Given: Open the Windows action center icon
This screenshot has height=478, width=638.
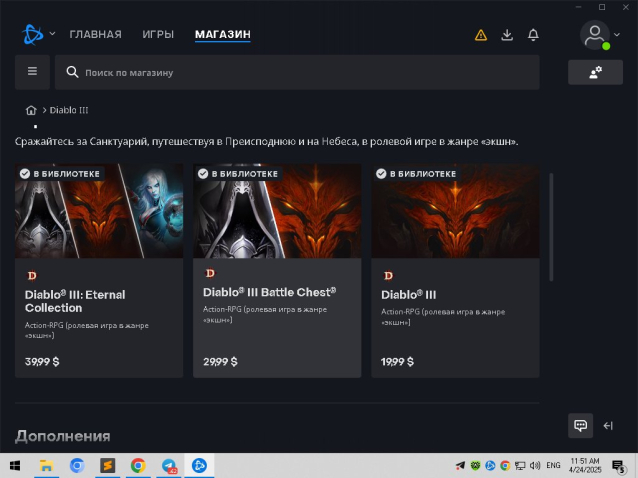Looking at the screenshot, I should [x=618, y=466].
